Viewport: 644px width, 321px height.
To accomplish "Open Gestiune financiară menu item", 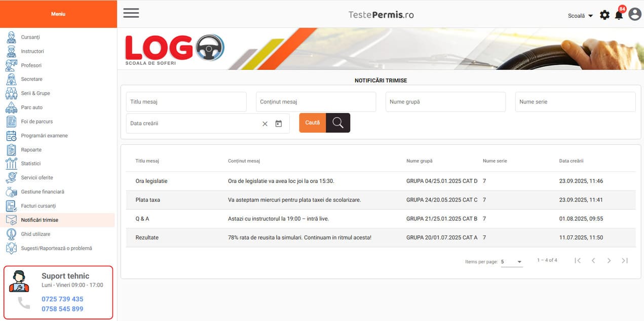I will click(43, 192).
